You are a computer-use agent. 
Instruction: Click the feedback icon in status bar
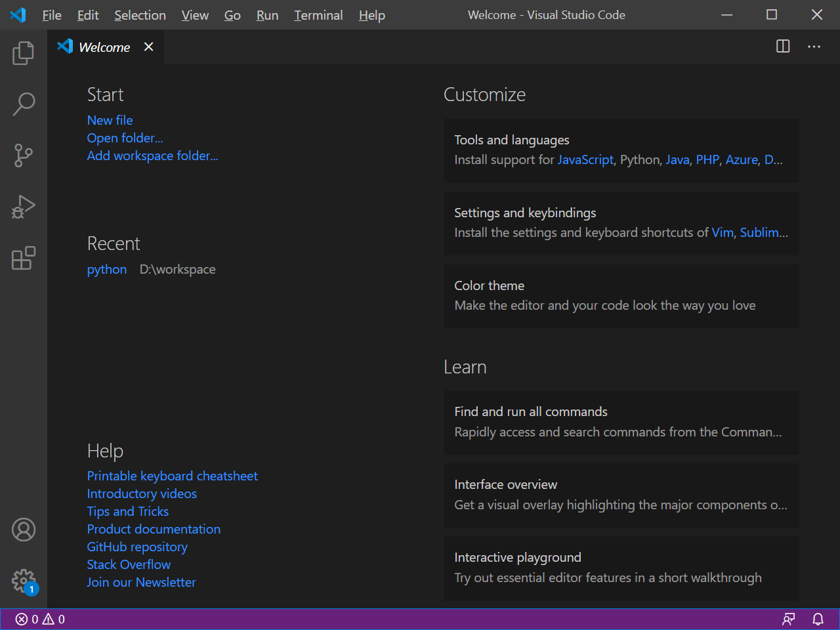click(789, 619)
